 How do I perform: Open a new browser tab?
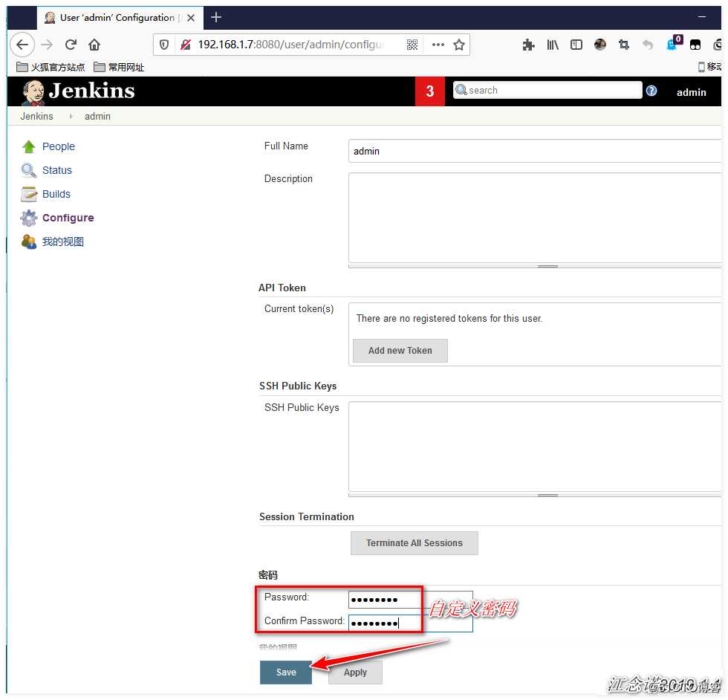(216, 18)
